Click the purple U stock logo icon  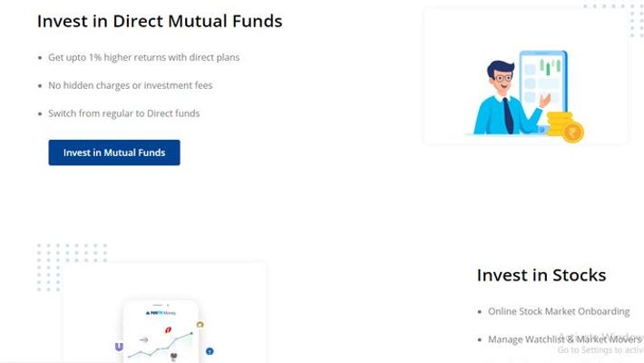[119, 347]
